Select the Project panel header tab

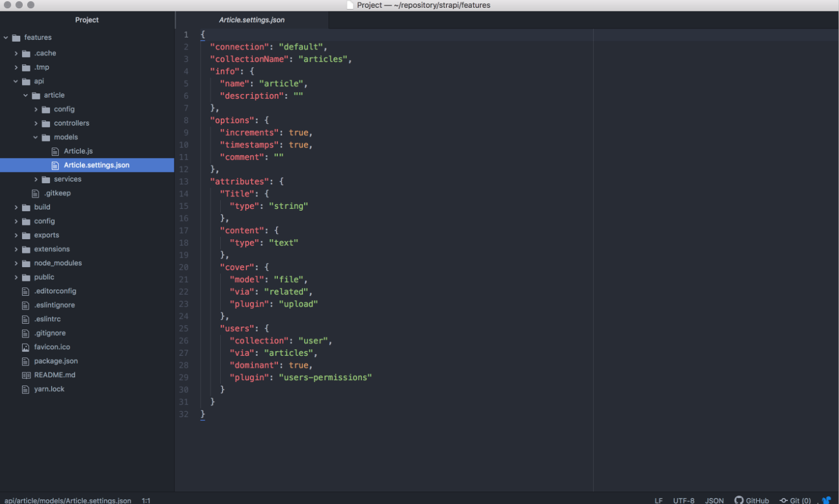(87, 20)
